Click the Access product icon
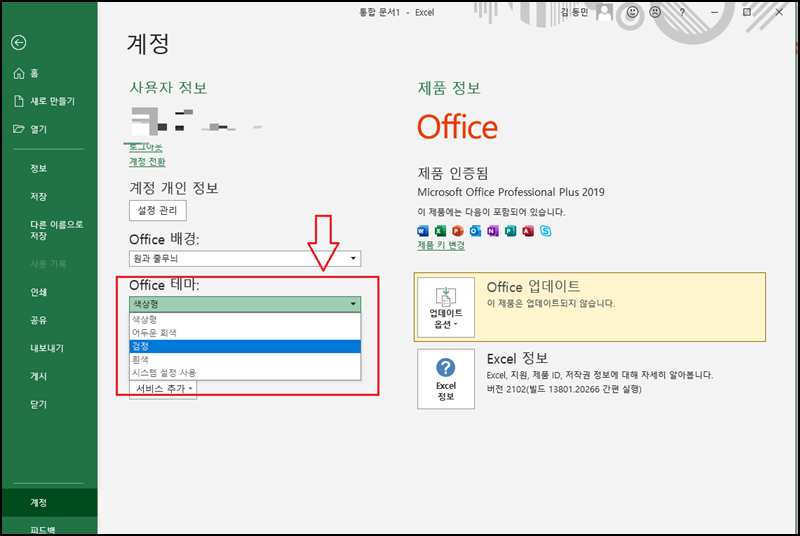The width and height of the screenshot is (800, 536). point(528,231)
